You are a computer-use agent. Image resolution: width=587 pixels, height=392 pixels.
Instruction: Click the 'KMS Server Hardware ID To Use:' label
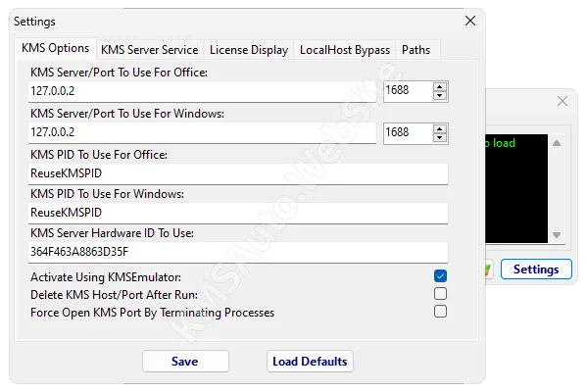coord(112,233)
